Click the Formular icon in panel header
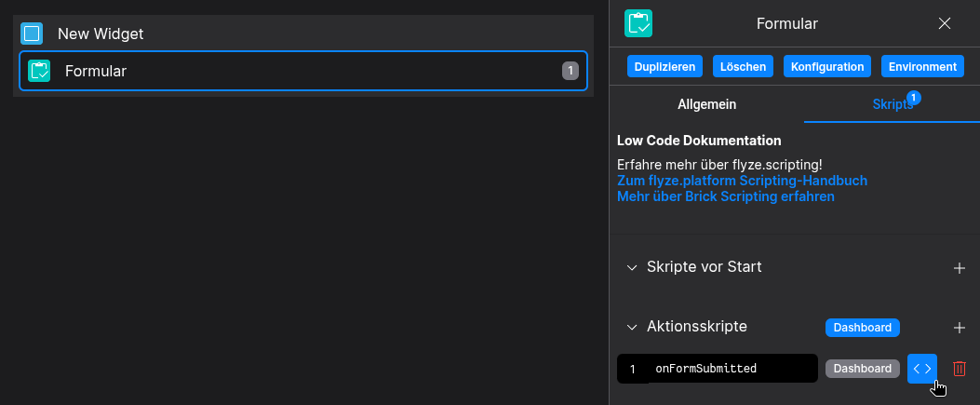The height and width of the screenshot is (405, 980). click(x=638, y=23)
